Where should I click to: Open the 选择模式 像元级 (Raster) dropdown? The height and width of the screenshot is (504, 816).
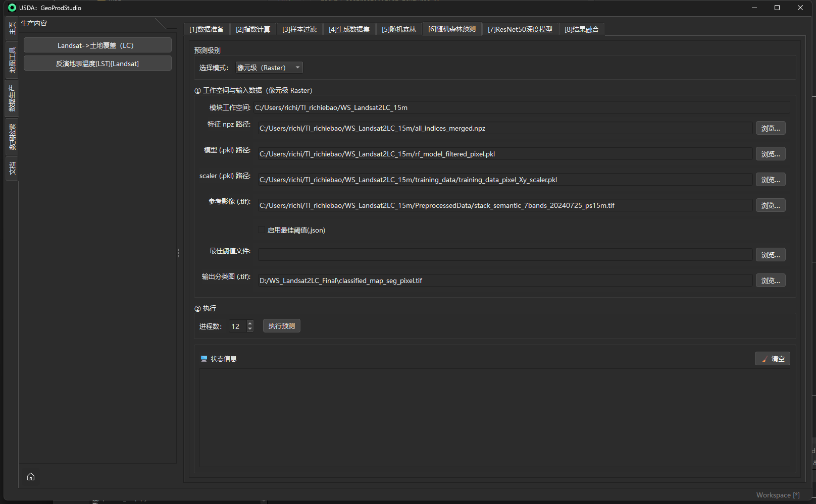click(x=269, y=68)
